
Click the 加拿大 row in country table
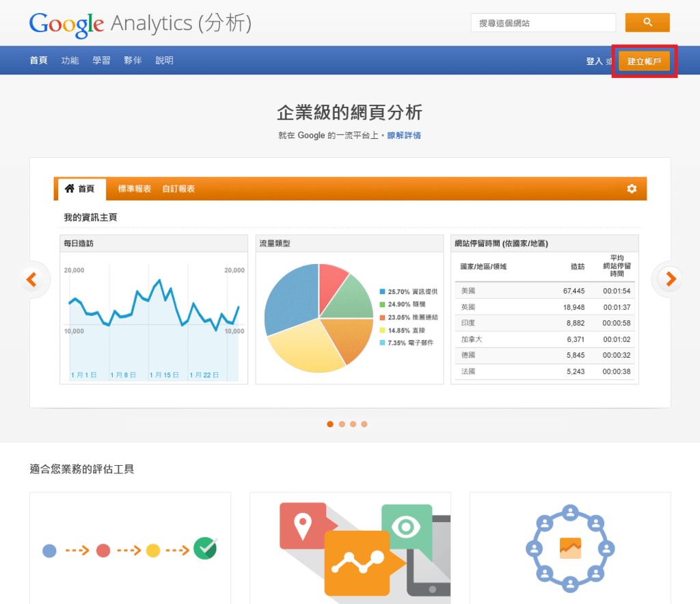click(545, 339)
